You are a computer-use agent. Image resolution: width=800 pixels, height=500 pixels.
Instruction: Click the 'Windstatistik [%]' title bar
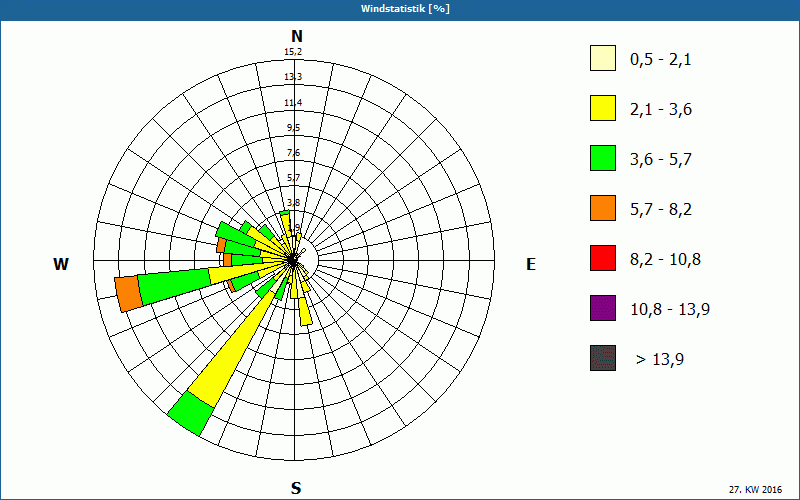point(400,9)
